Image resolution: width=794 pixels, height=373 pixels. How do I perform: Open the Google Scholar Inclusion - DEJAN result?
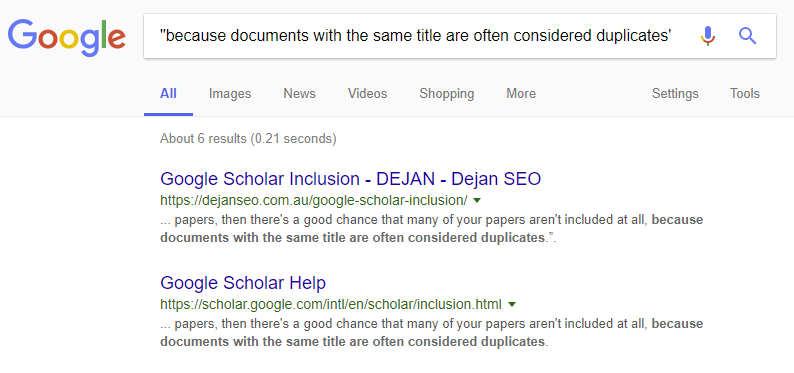[x=350, y=179]
